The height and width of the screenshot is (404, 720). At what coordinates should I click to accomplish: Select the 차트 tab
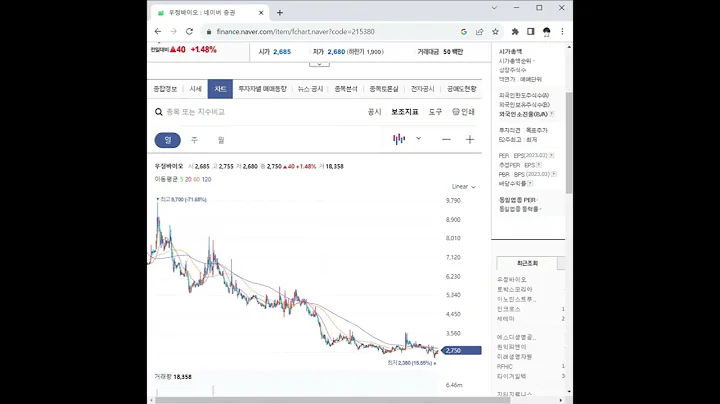coord(220,89)
